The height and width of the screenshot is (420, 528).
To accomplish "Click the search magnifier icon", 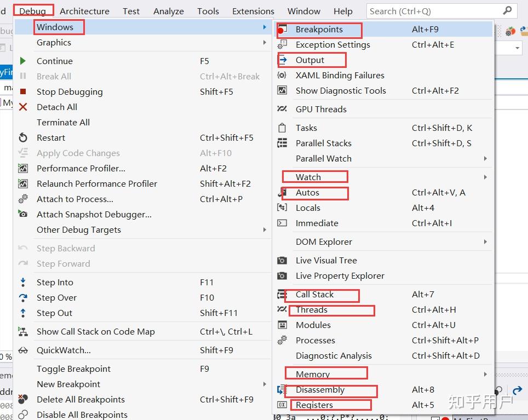I will (x=507, y=11).
